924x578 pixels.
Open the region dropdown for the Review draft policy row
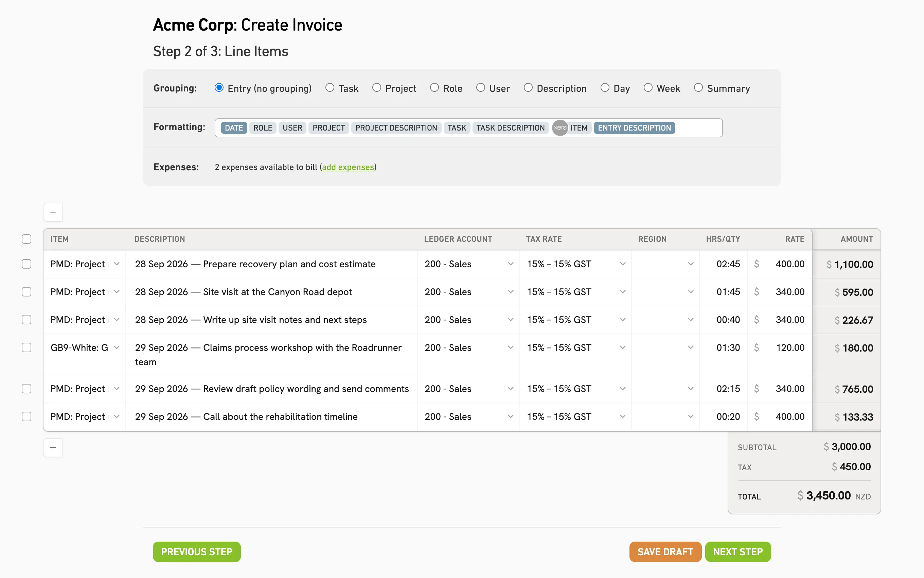tap(691, 389)
